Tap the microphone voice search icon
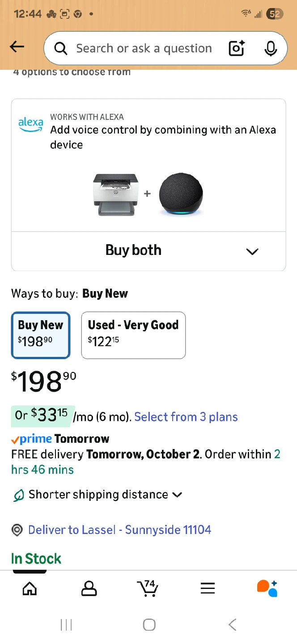Screen dimensions: 297x644 point(270,48)
